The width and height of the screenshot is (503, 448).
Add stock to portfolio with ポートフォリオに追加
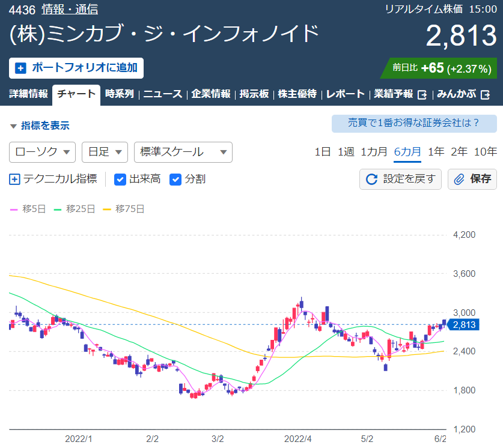pos(76,68)
